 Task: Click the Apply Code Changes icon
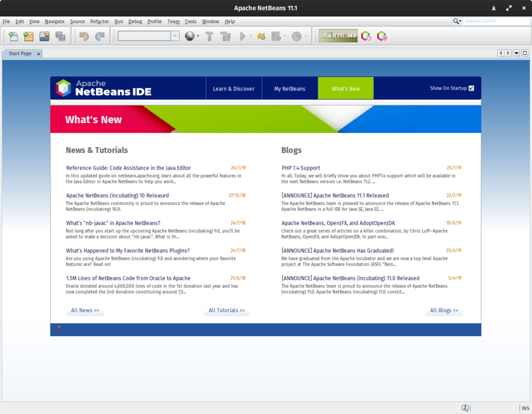tap(261, 36)
